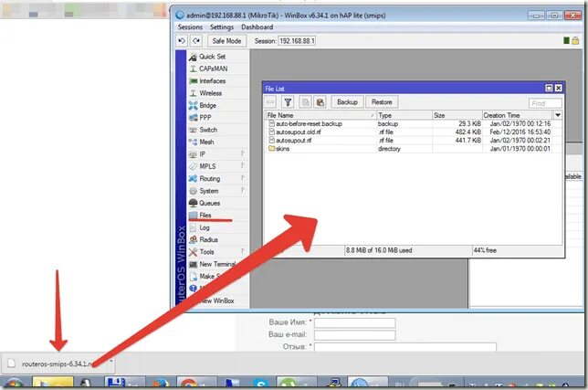588x390 pixels.
Task: Click the padlock icon in WinBox toolbar
Action: click(x=575, y=40)
